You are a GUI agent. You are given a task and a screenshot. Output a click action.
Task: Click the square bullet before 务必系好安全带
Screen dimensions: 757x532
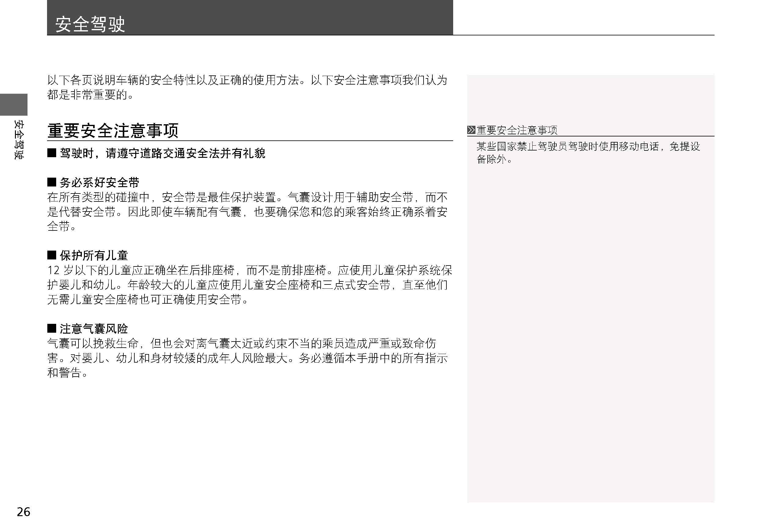pyautogui.click(x=52, y=182)
